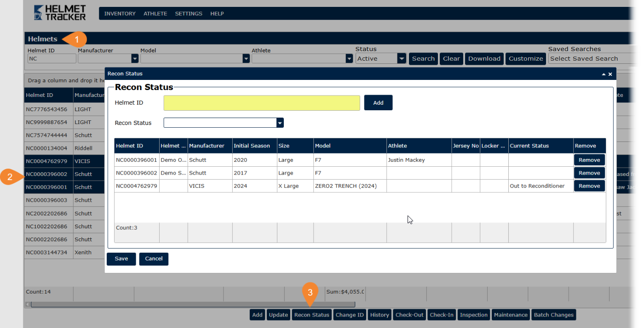Sort dialog table by Athlete column

[419, 146]
